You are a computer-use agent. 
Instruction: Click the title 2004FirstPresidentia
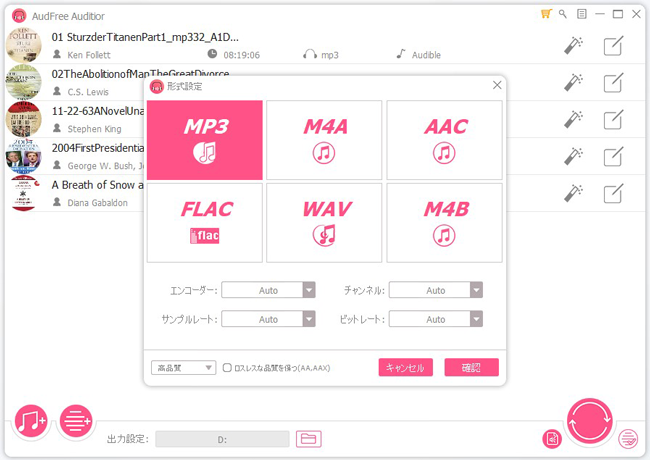[98, 148]
